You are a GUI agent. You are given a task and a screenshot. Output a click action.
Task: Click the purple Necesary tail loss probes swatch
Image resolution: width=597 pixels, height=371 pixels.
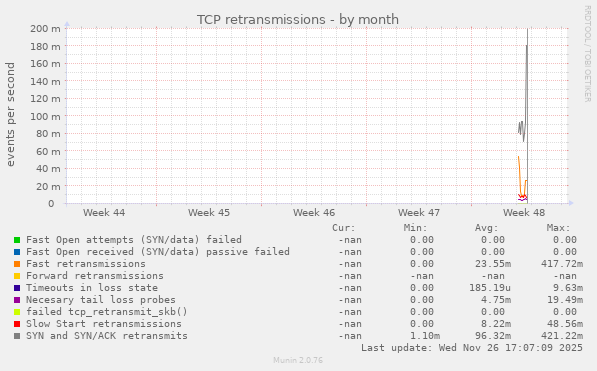(x=17, y=300)
